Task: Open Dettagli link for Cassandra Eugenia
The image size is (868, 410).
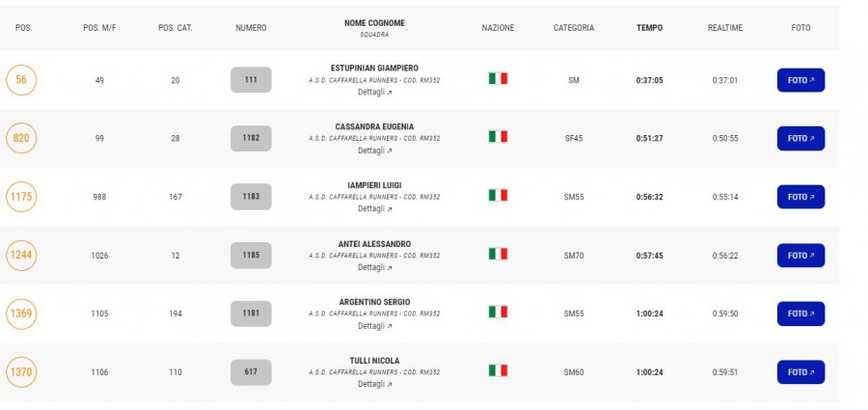Action: [x=375, y=150]
